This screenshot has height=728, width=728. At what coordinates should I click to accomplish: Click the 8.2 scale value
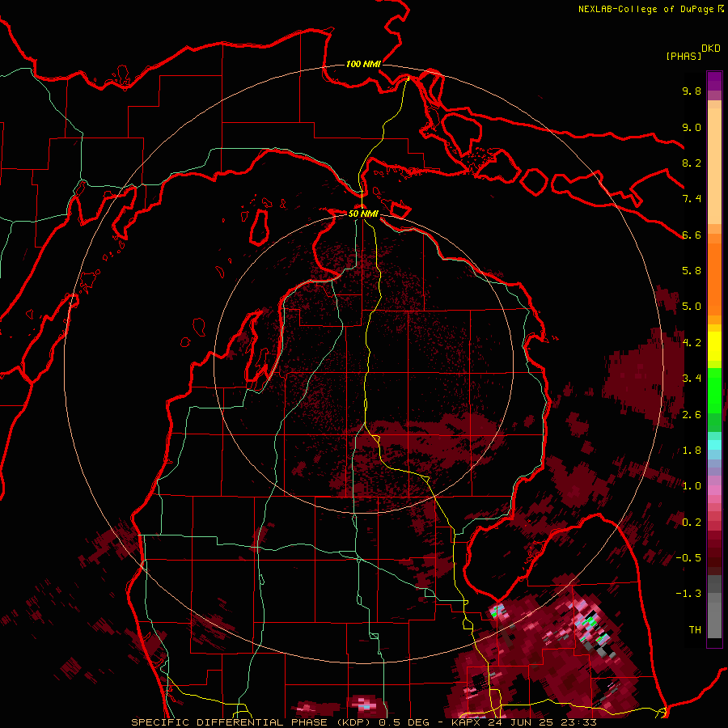692,163
